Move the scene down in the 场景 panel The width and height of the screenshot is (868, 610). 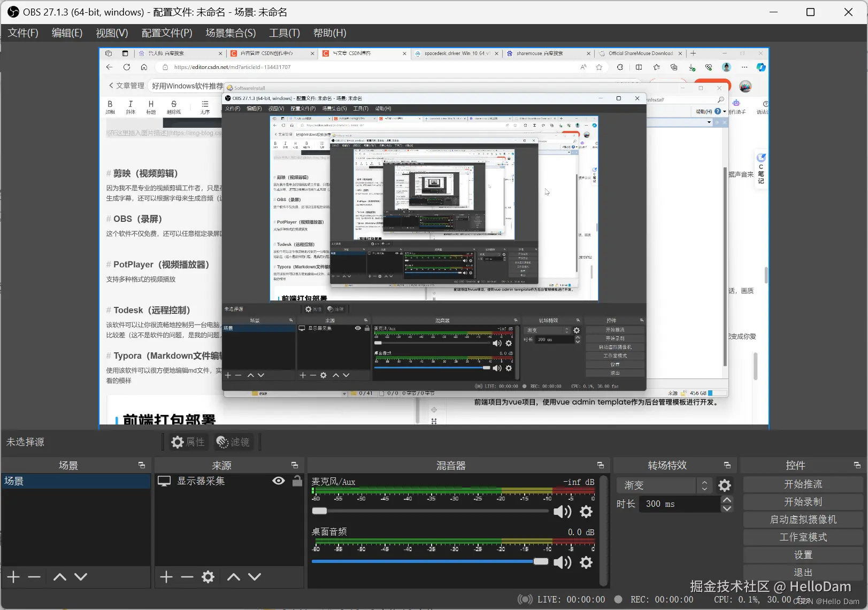[81, 577]
